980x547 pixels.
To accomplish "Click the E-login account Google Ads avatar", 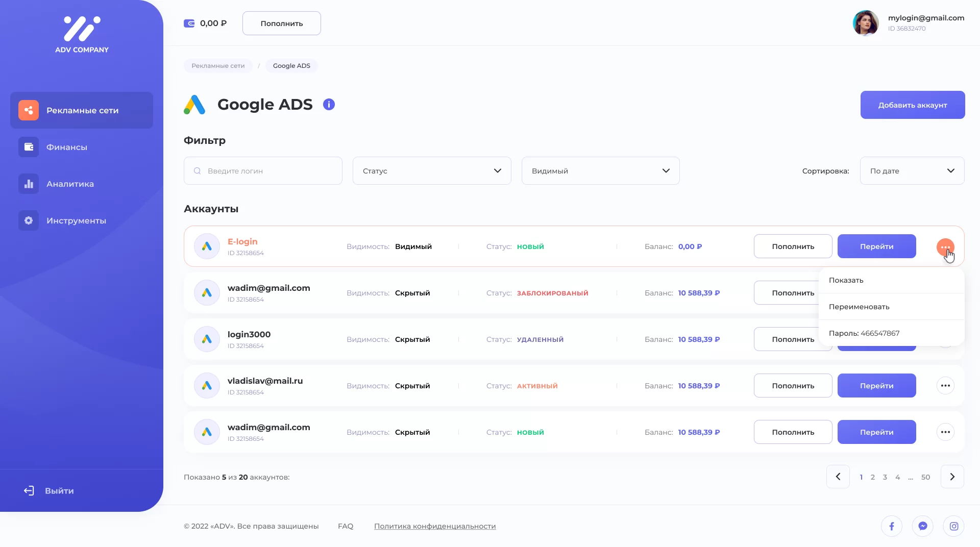I will pyautogui.click(x=207, y=246).
